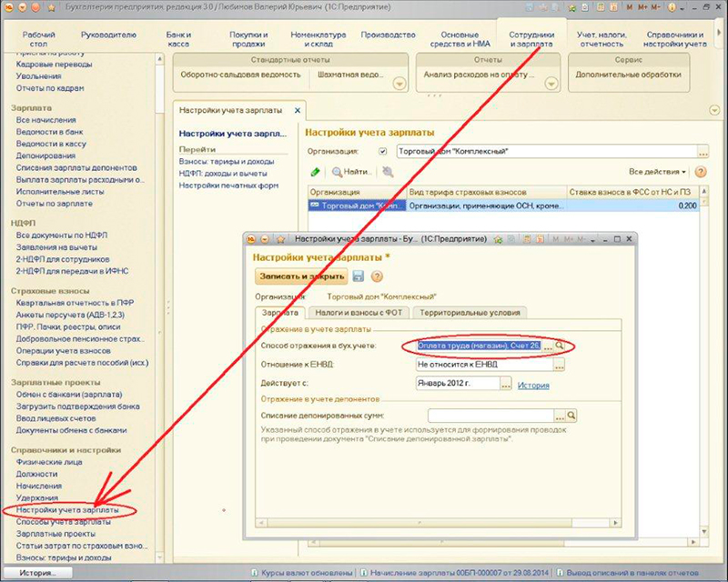
Task: Click the cancel search icon beside Найти
Action: (x=389, y=171)
